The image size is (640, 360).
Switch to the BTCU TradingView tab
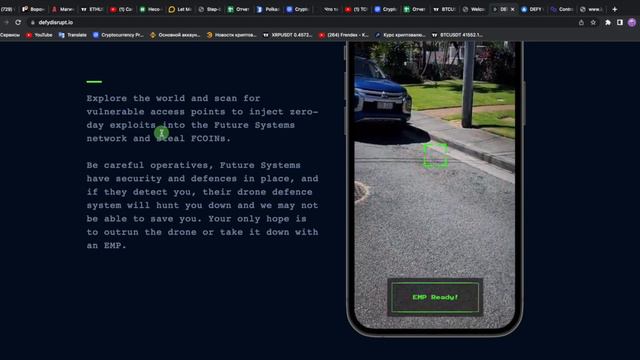(444, 9)
